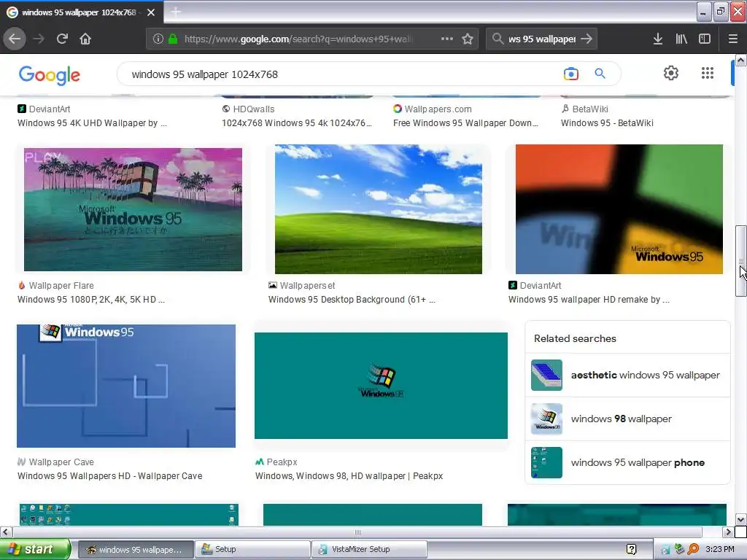This screenshot has width=747, height=560.
Task: Select windows 98 wallpaper related search
Action: [627, 419]
